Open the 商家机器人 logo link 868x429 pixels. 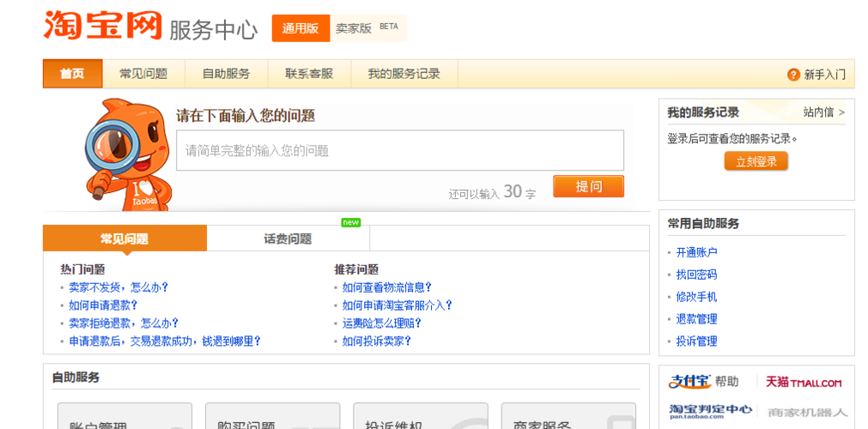pyautogui.click(x=807, y=413)
